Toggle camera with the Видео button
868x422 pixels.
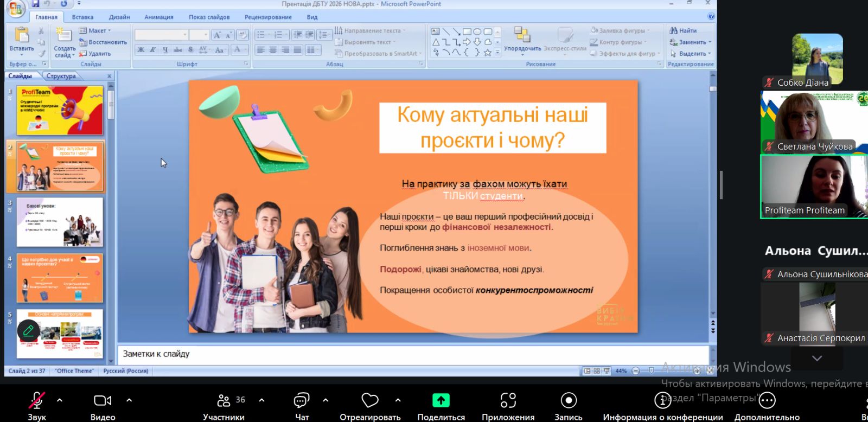click(103, 401)
